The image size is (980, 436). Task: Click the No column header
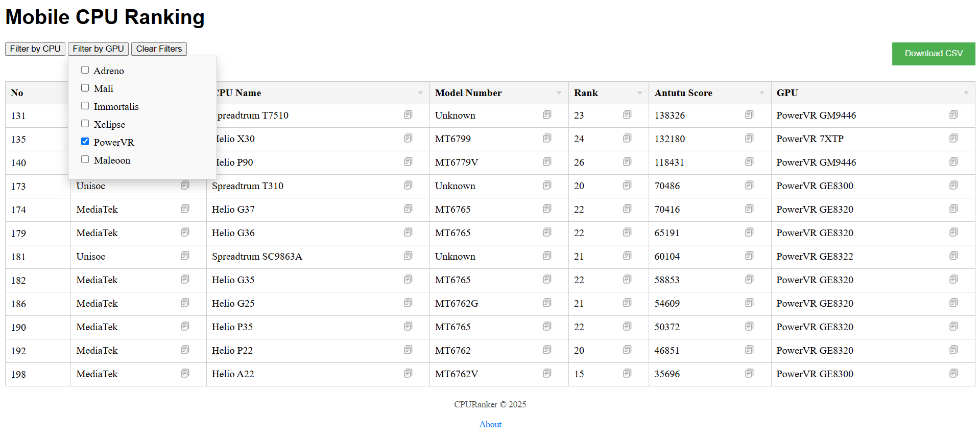pyautogui.click(x=38, y=93)
